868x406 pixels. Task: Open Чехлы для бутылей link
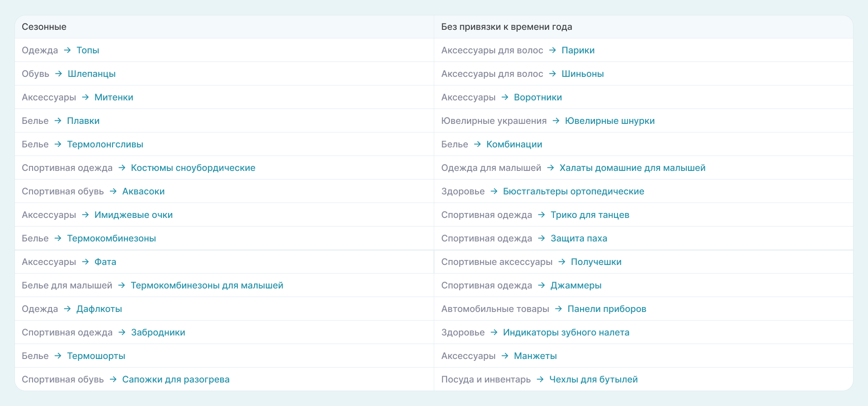tap(593, 379)
